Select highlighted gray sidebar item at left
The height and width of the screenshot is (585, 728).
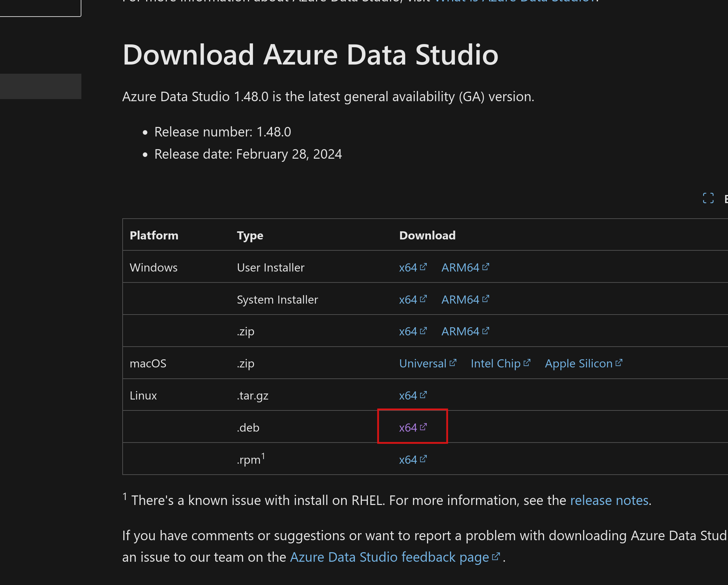point(41,86)
